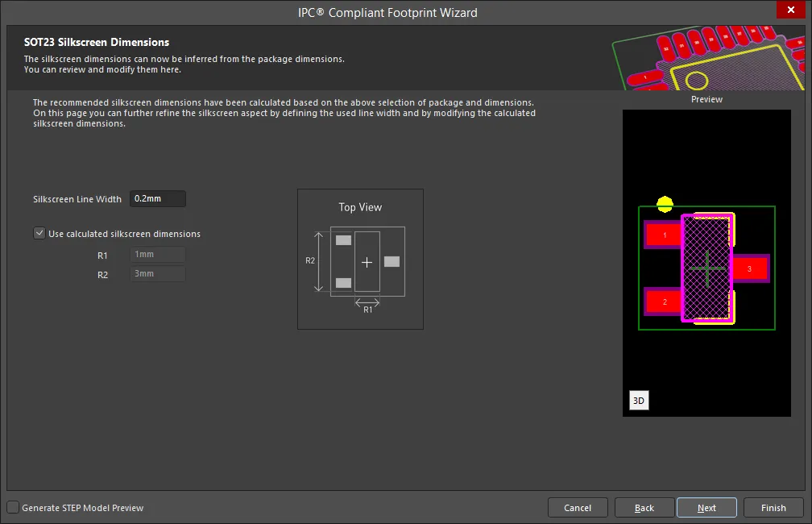Click the SOT23 Silkscreen Dimensions heading

point(97,42)
